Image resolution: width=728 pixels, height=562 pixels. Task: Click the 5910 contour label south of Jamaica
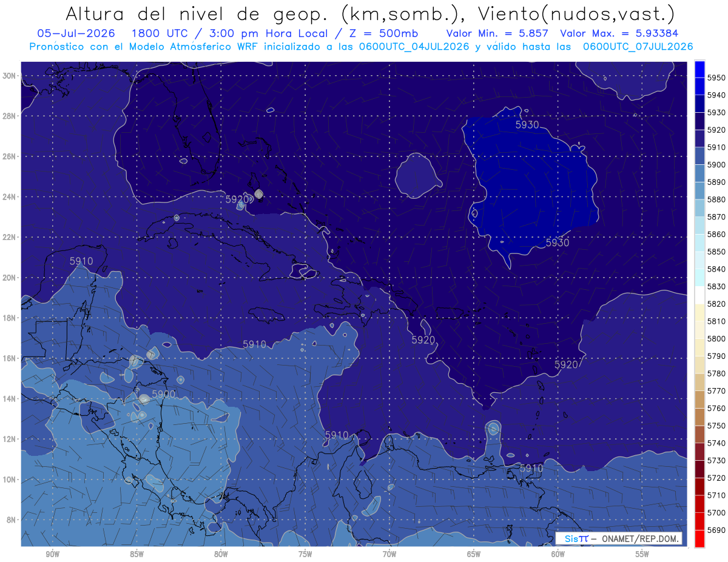[x=254, y=344]
